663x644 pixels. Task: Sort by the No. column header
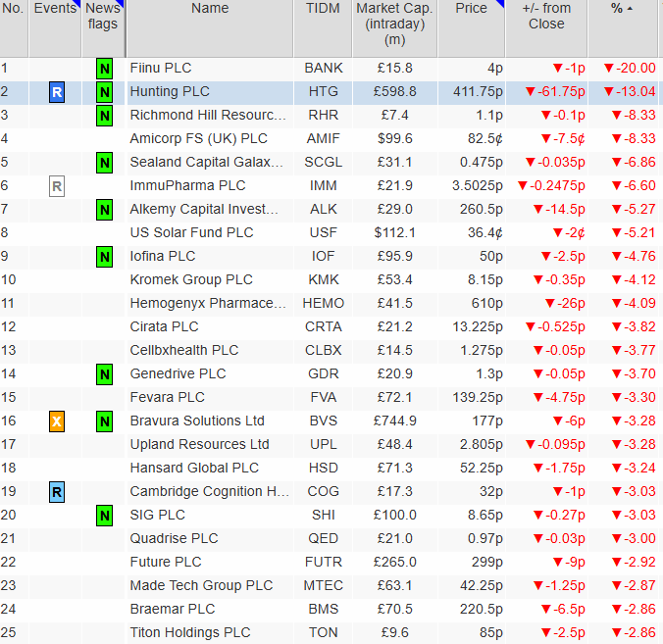pos(14,27)
